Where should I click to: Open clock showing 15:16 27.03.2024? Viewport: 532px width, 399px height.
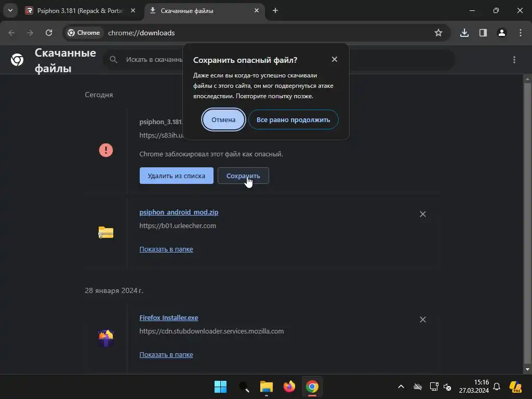coord(474,387)
